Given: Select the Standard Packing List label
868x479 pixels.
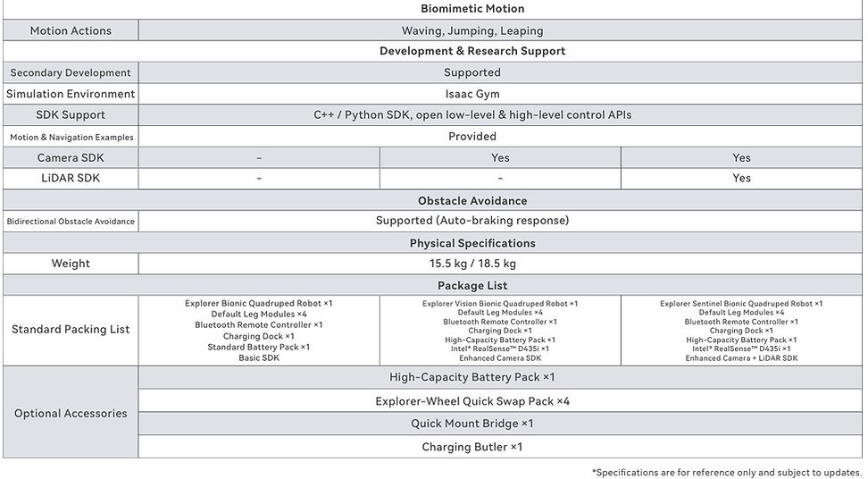Looking at the screenshot, I should click(x=71, y=330).
